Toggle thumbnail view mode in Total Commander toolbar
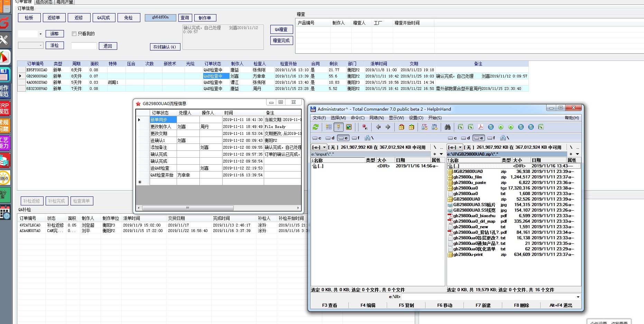Screen dimensions: 644x324 tap(349, 127)
